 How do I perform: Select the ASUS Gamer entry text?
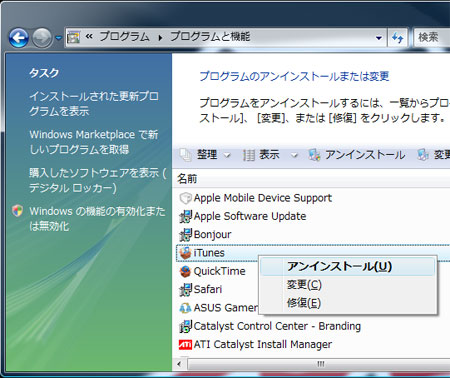[226, 308]
